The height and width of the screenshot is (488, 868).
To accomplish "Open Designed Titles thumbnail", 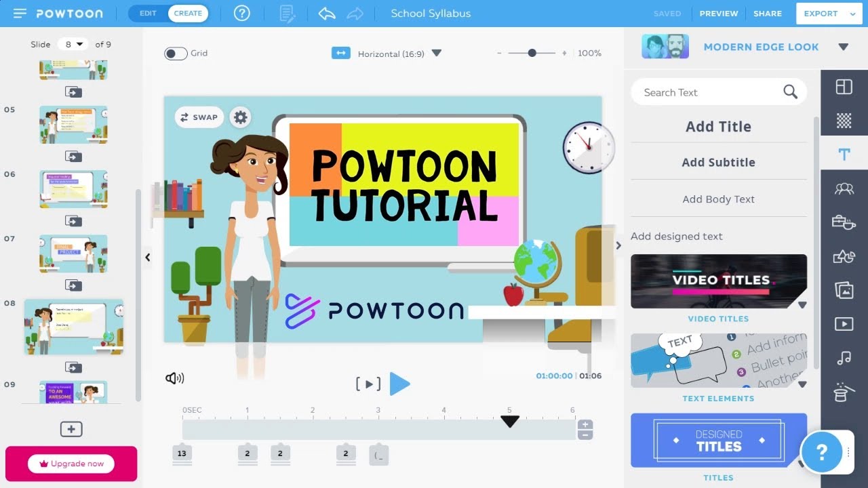I will (719, 441).
